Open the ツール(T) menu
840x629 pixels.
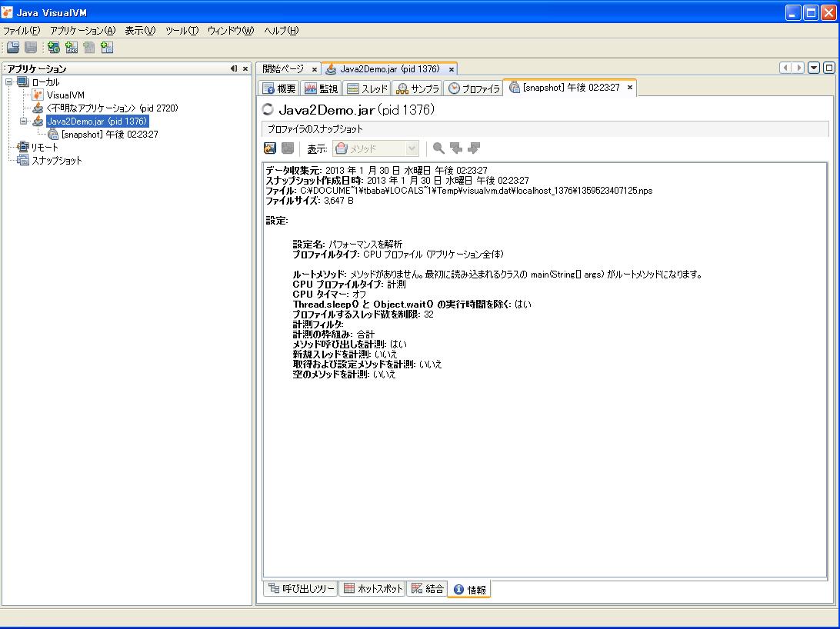tap(182, 31)
